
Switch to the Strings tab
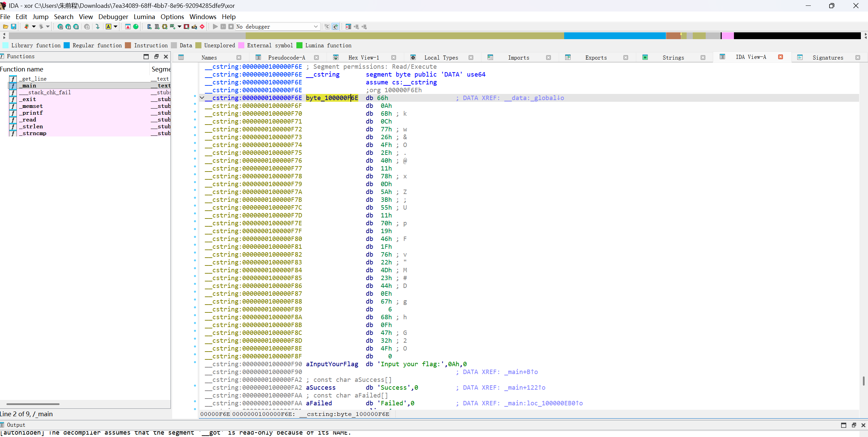(673, 58)
